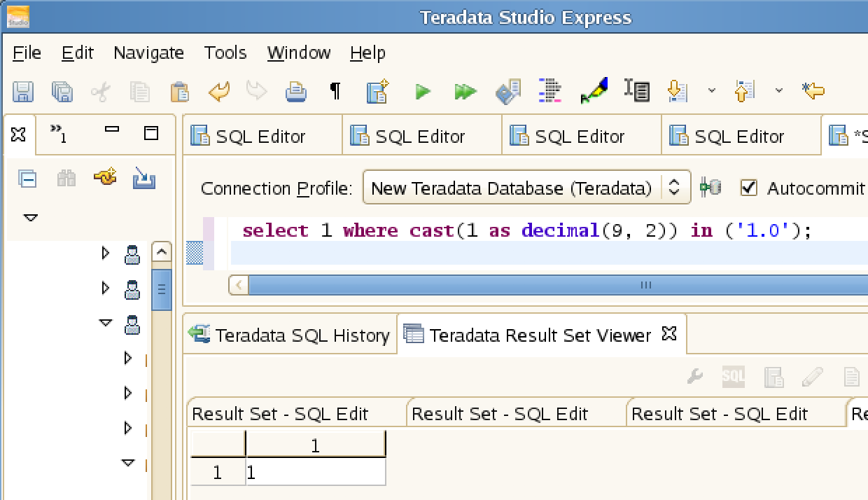This screenshot has width=868, height=500.
Task: Close the Teradata Result Set Viewer tab
Action: pyautogui.click(x=669, y=334)
